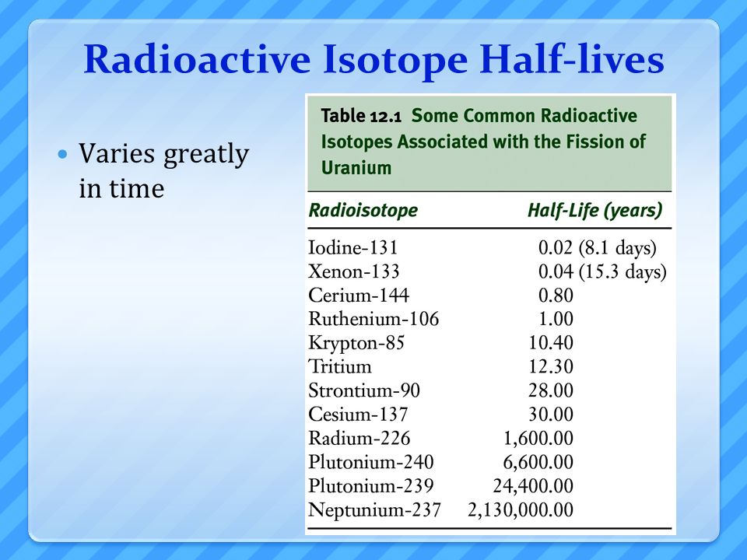This screenshot has height=560, width=747.
Task: Click the '30.00' half-life value
Action: click(551, 415)
